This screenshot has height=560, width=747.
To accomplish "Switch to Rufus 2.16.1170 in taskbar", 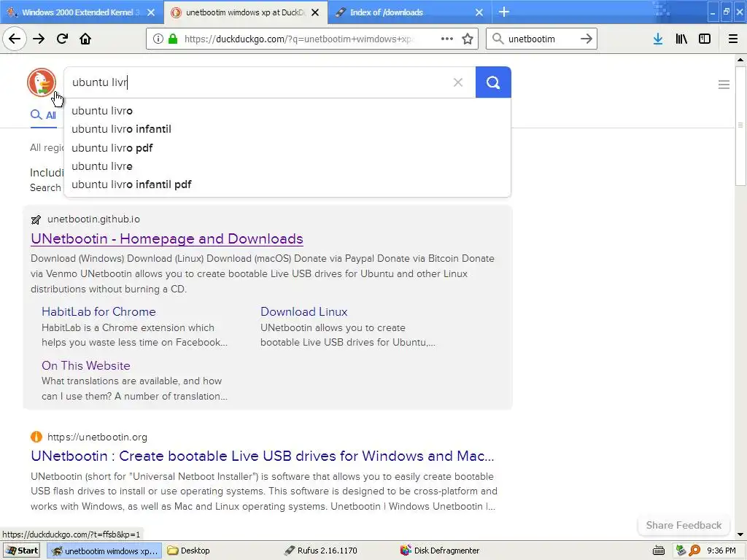I will click(x=321, y=551).
